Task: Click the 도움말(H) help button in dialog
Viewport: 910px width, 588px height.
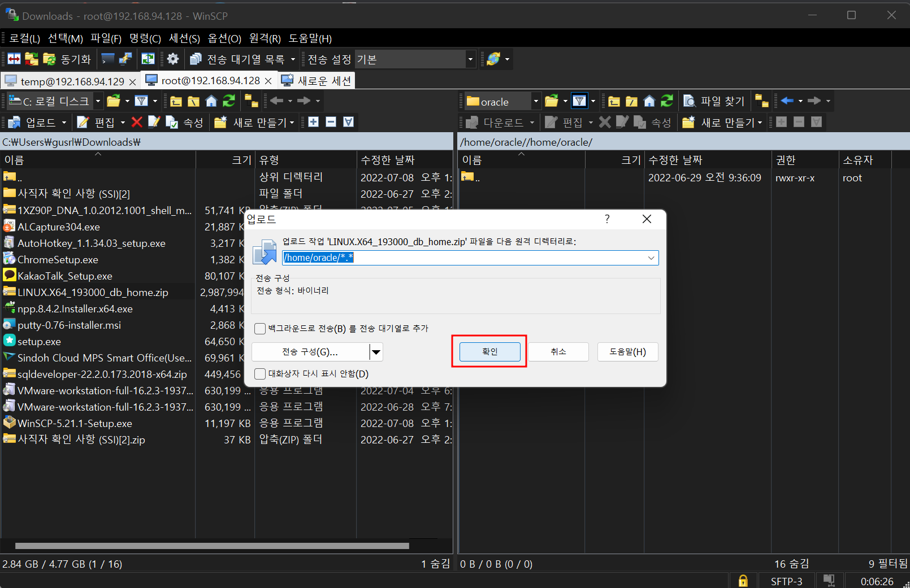Action: [627, 352]
